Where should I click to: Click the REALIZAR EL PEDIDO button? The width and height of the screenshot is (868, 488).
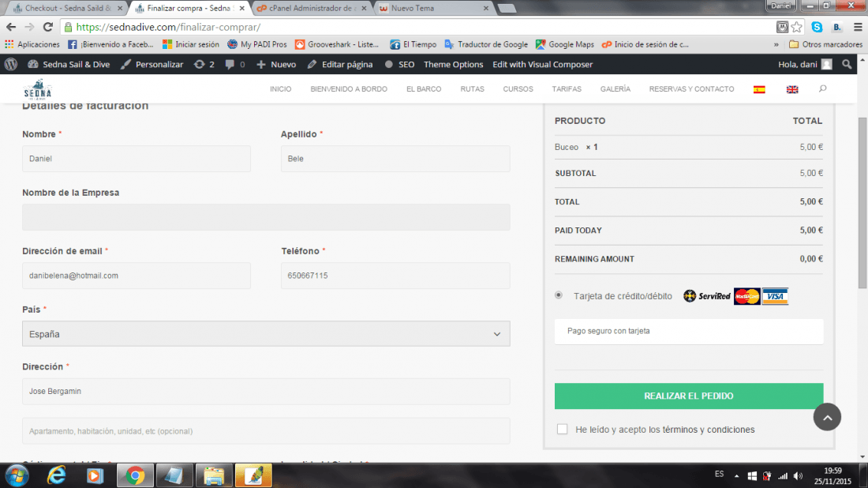tap(689, 396)
